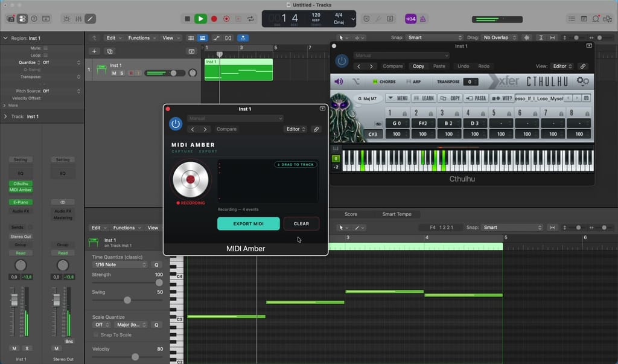Open the Tracks Edit menu
This screenshot has height=364, width=618.
click(113, 38)
